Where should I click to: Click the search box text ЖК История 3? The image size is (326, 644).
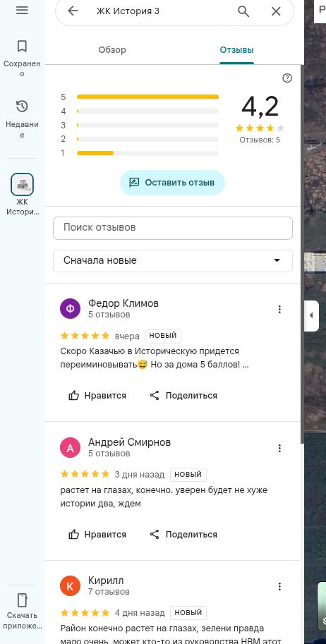click(x=128, y=11)
